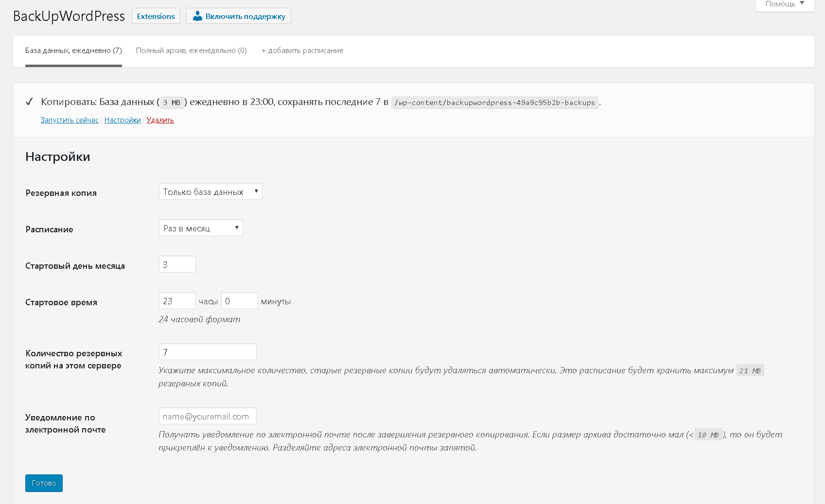The width and height of the screenshot is (825, 504).
Task: Switch to Полный архив, еженедельно (0) tab
Action: point(192,51)
